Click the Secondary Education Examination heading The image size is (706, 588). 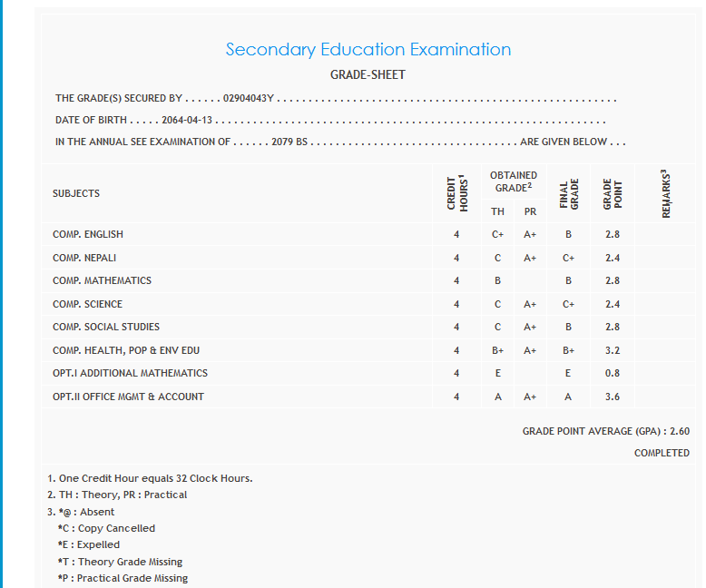pos(368,50)
